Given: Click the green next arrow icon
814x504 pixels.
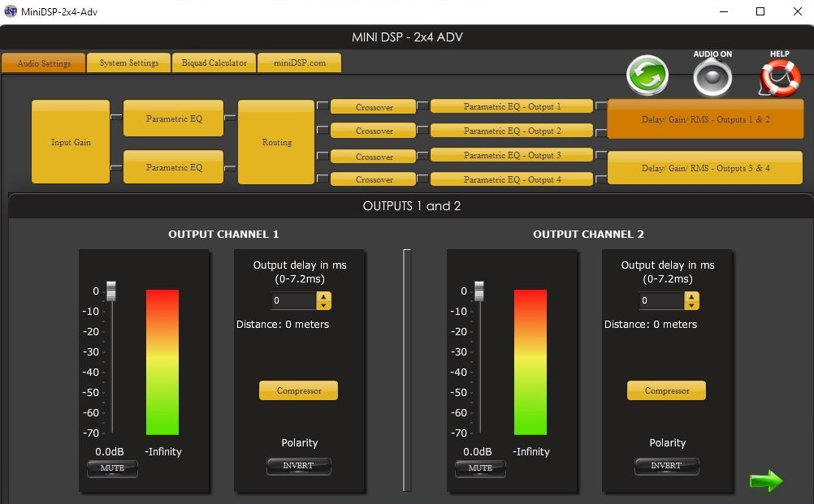Looking at the screenshot, I should (765, 481).
